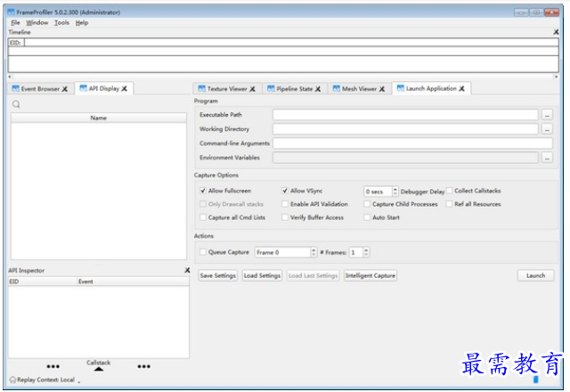Enable Verify Buffer Access

pyautogui.click(x=285, y=217)
